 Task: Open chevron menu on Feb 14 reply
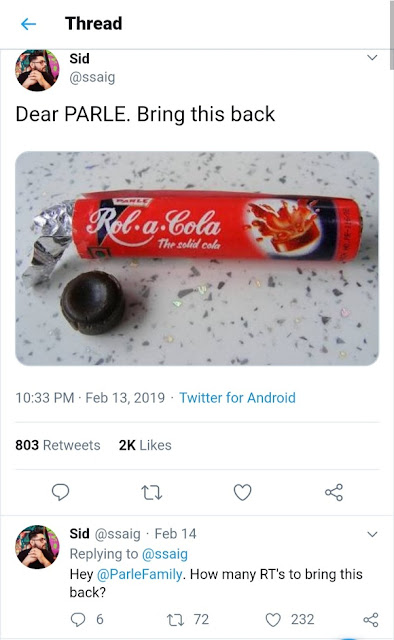coord(372,534)
